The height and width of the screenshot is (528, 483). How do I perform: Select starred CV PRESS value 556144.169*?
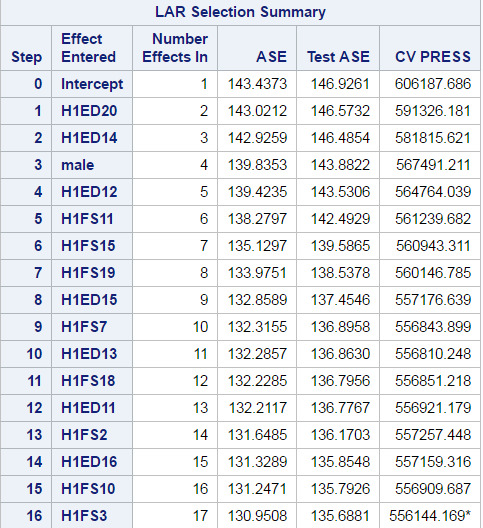pos(430,516)
